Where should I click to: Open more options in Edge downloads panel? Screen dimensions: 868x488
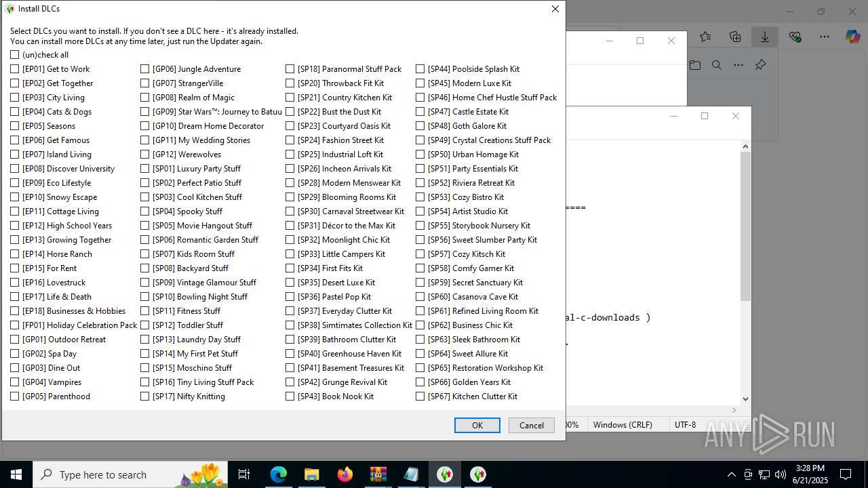(x=738, y=65)
